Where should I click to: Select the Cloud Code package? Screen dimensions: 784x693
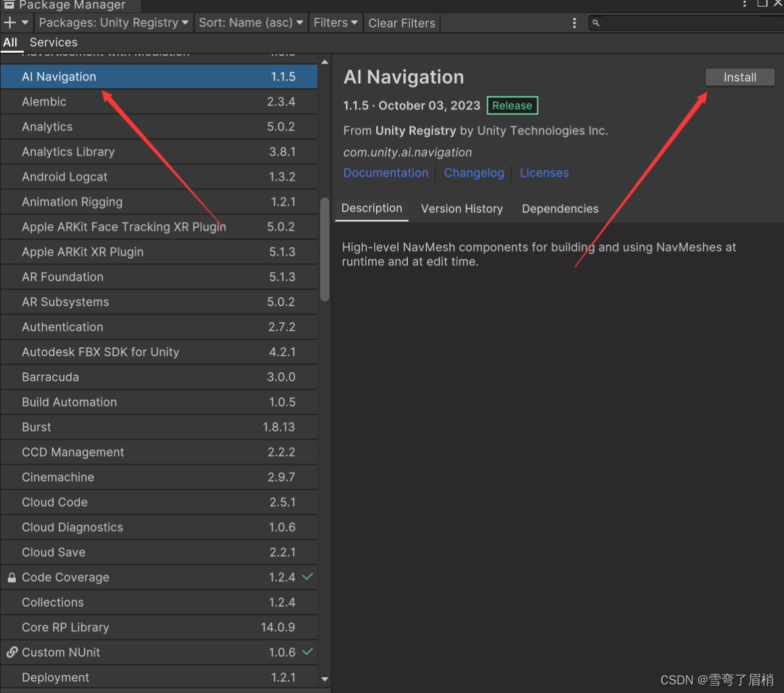pyautogui.click(x=159, y=502)
